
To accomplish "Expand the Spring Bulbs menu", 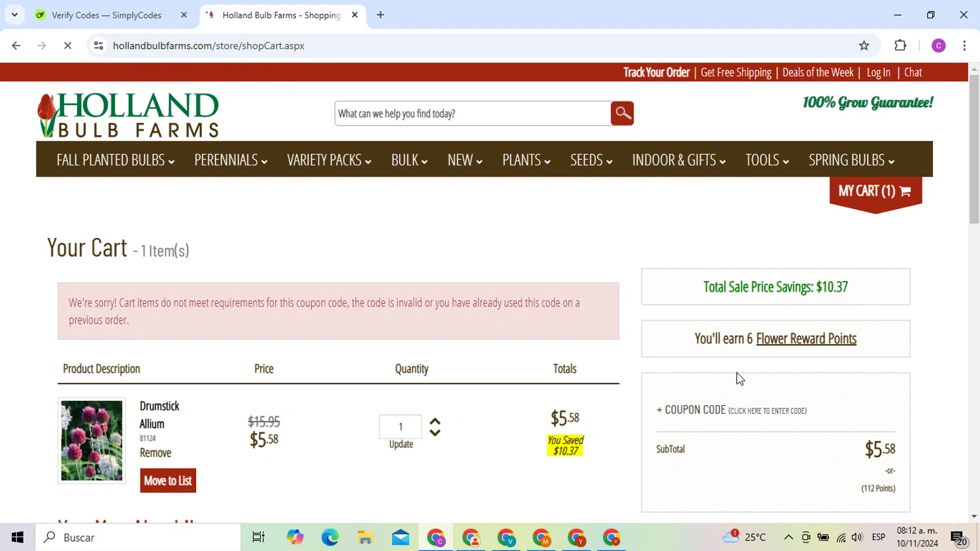I will pos(851,160).
